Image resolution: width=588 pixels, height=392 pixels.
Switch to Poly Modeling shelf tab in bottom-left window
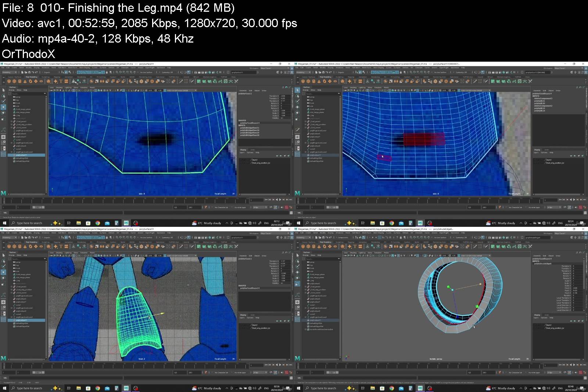tap(32, 242)
